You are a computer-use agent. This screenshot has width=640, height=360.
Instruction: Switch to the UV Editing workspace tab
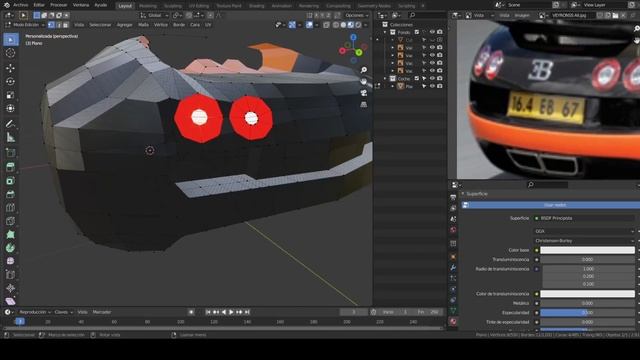point(199,6)
